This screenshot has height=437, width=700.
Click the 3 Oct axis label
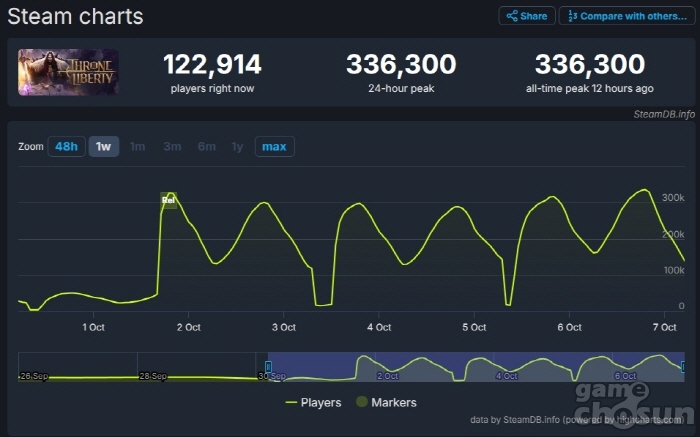click(x=284, y=327)
